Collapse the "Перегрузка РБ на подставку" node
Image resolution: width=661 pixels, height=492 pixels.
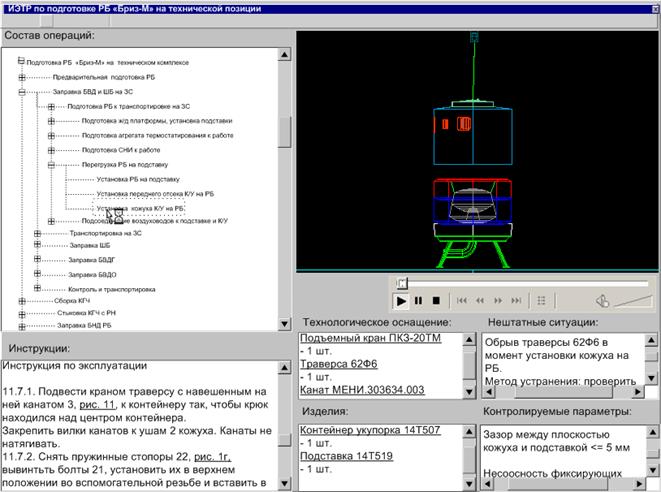[51, 163]
